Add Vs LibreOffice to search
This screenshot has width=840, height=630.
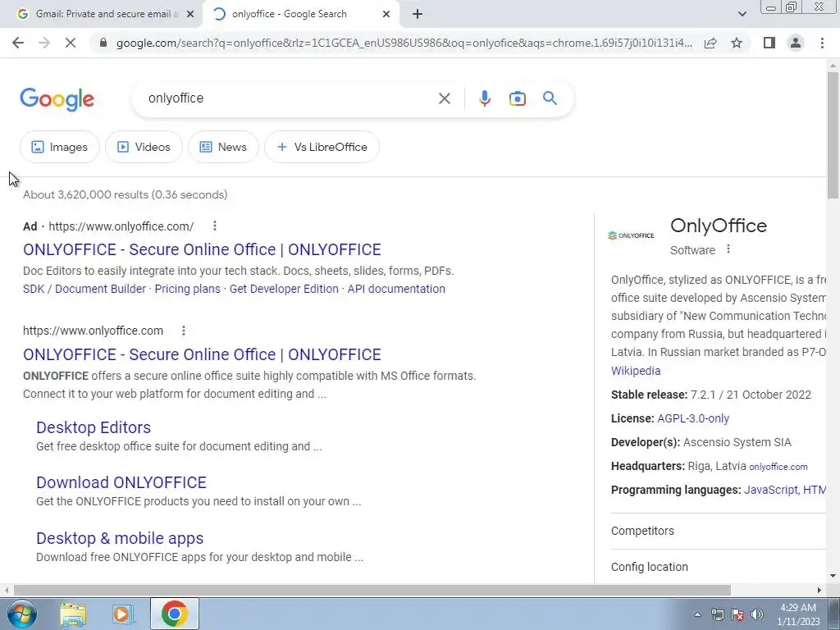coord(322,147)
